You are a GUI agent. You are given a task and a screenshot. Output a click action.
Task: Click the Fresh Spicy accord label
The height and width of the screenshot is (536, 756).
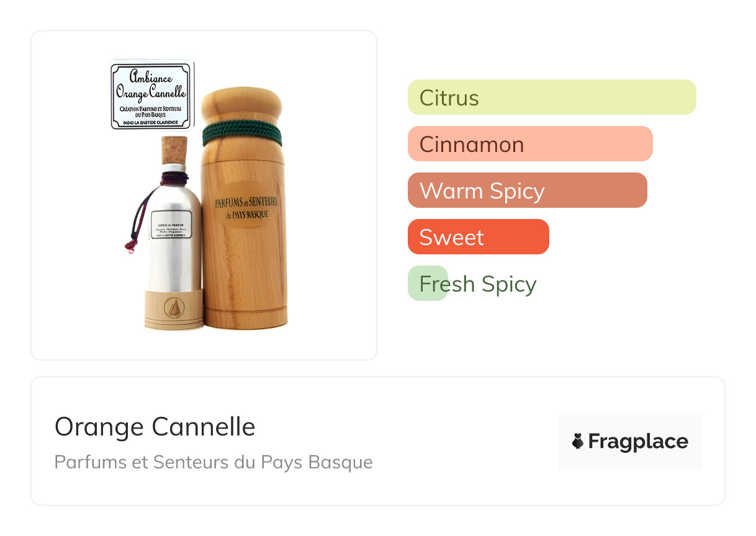tap(477, 284)
